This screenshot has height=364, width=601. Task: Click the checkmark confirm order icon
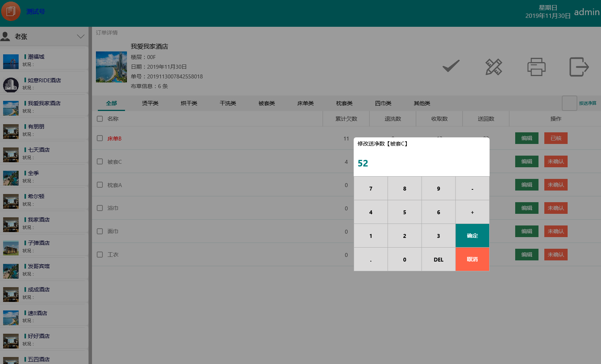pyautogui.click(x=451, y=66)
